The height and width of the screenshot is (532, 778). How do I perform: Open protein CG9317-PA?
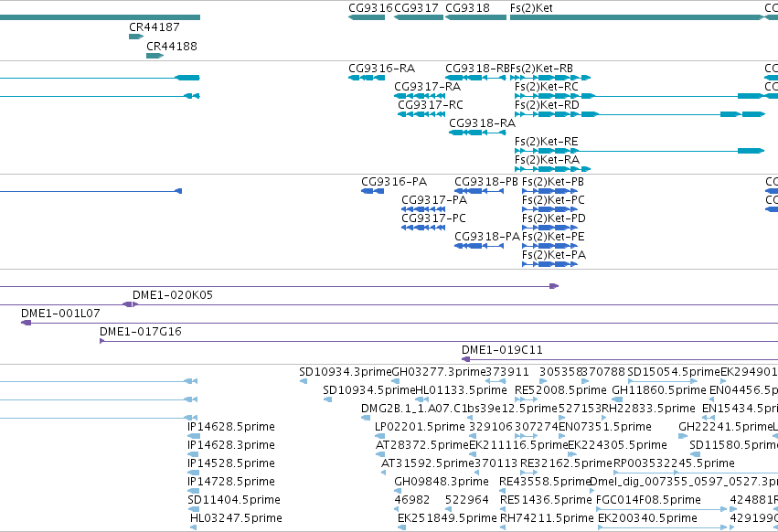pyautogui.click(x=423, y=209)
